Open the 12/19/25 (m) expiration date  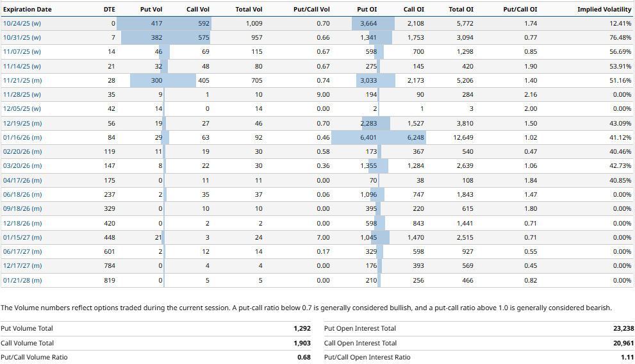(22, 123)
